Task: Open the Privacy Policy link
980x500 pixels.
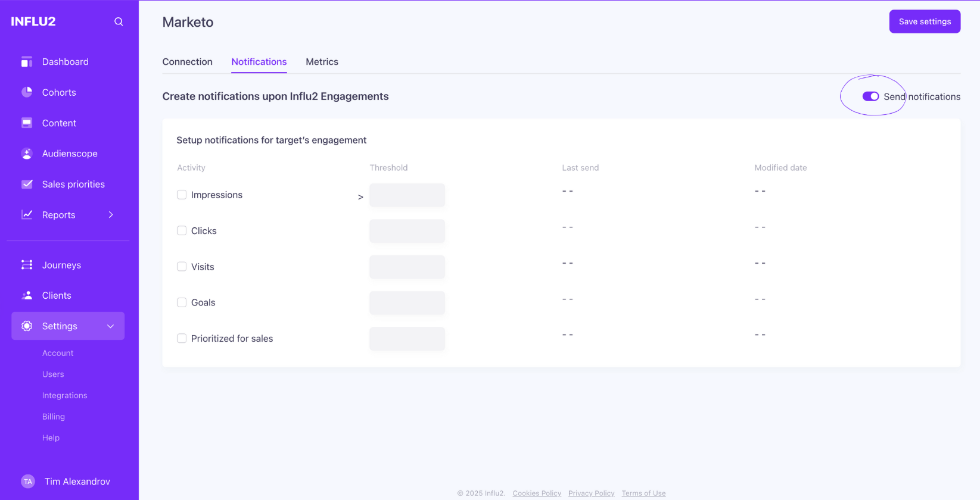Action: point(591,493)
